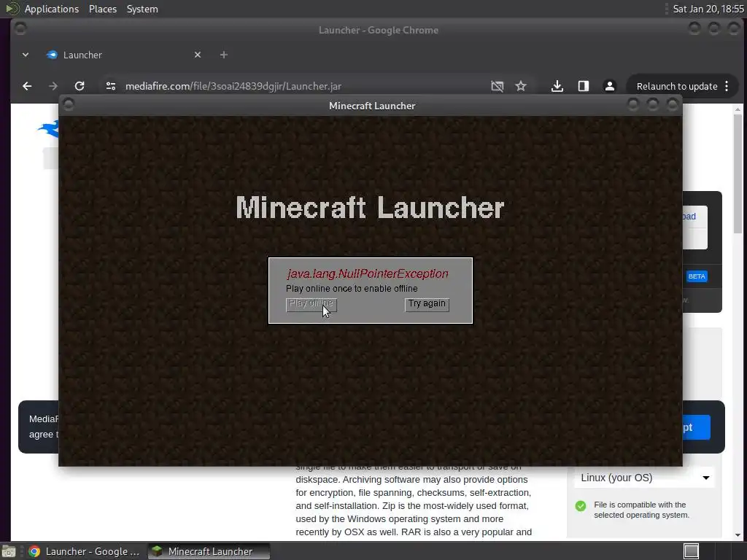This screenshot has height=560, width=747.
Task: Close the Launcher tab
Action: (x=198, y=55)
